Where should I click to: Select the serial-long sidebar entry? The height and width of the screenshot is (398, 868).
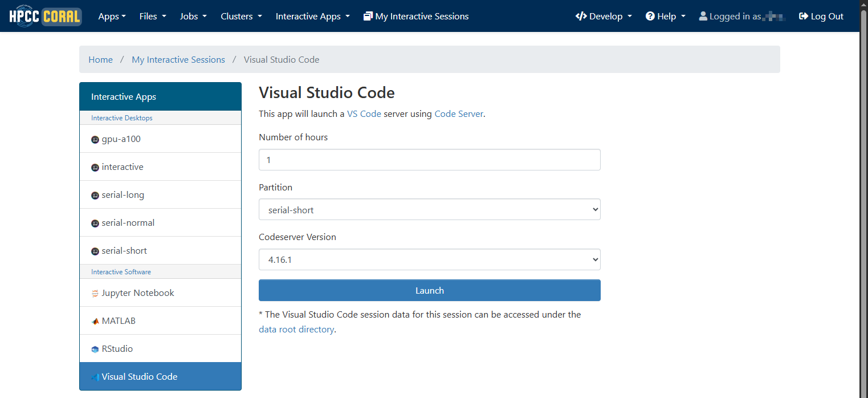(x=160, y=194)
